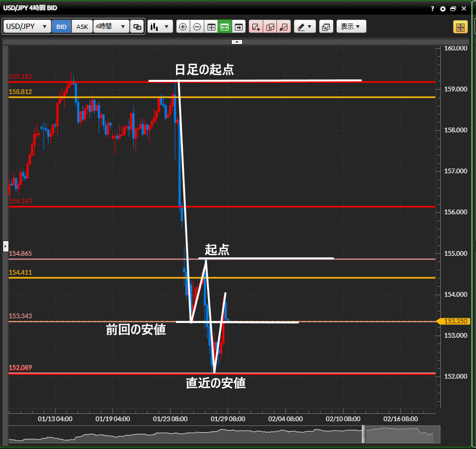476x449 pixels.
Task: Click the scroll to latest arrow icon
Action: click(239, 27)
